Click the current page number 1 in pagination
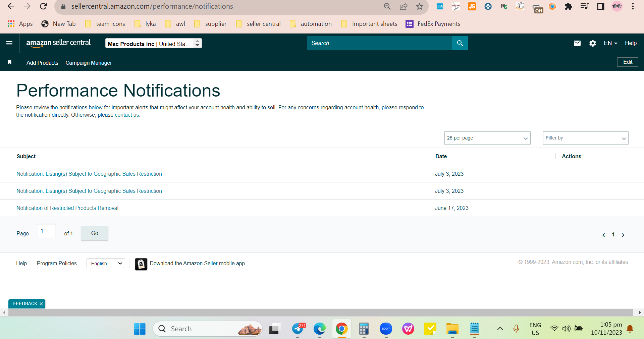Viewport: 644px width, 339px height. [613, 235]
